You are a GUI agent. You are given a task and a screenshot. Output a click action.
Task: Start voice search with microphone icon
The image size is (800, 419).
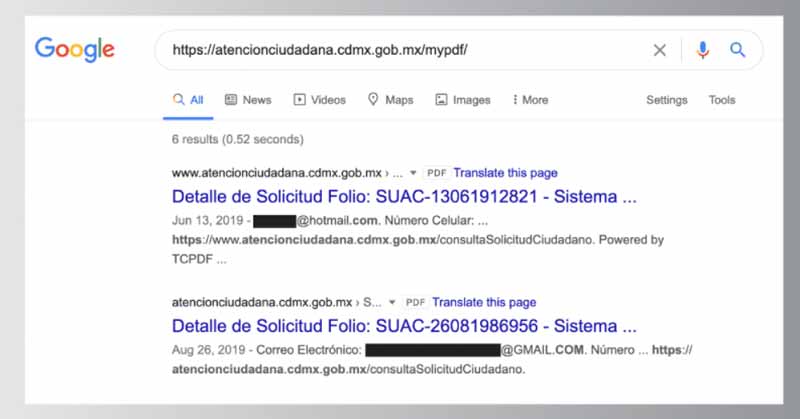coord(702,50)
